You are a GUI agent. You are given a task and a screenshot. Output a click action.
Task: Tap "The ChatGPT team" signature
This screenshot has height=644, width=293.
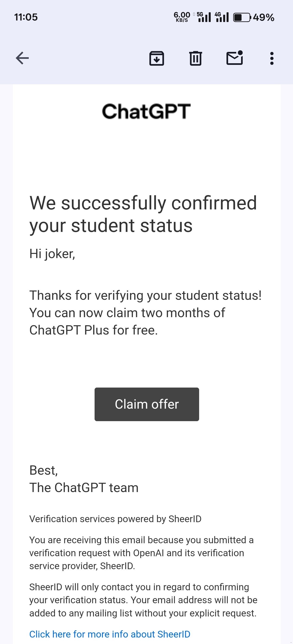pos(84,488)
